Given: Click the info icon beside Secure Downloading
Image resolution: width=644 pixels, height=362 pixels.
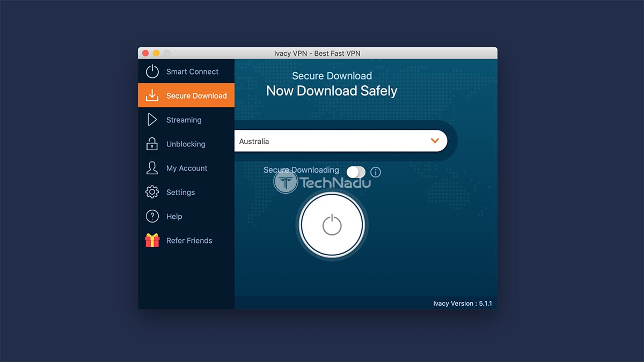Looking at the screenshot, I should (376, 172).
